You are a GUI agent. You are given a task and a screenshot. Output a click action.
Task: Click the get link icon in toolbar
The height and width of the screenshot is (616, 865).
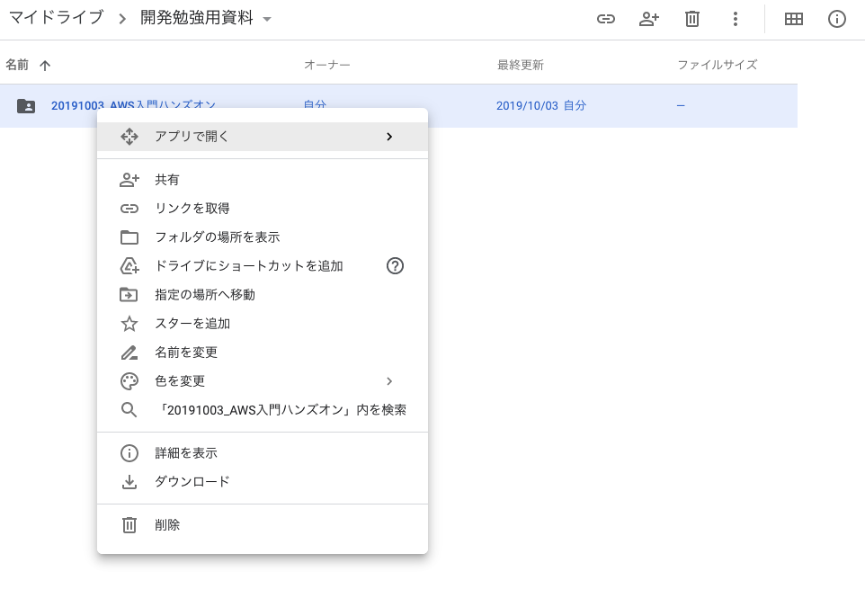point(606,19)
